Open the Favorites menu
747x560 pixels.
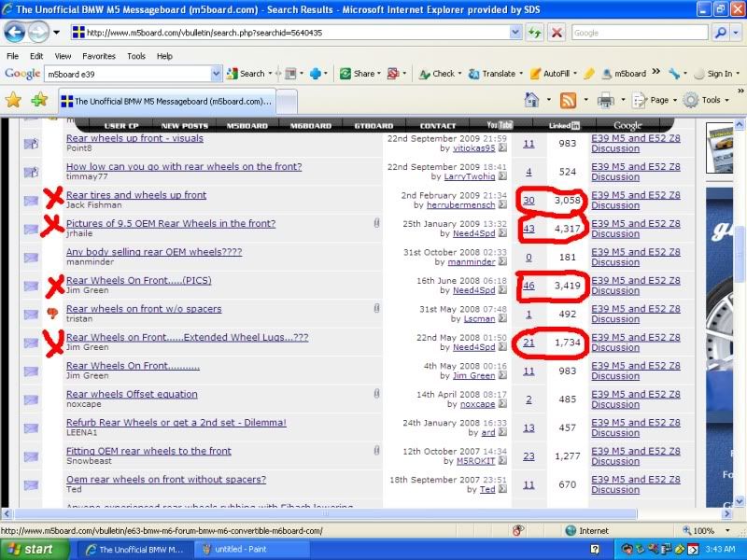99,56
